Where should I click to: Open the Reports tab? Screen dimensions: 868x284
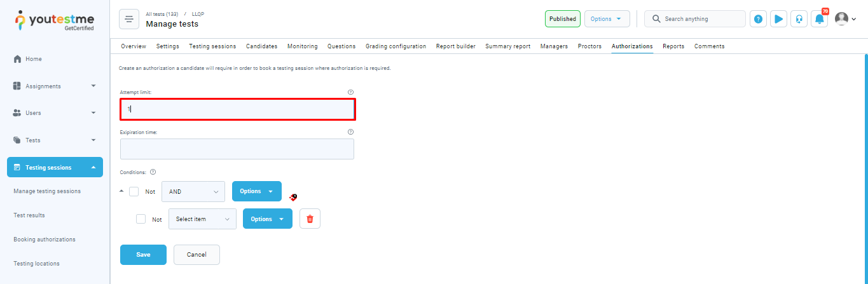(673, 46)
